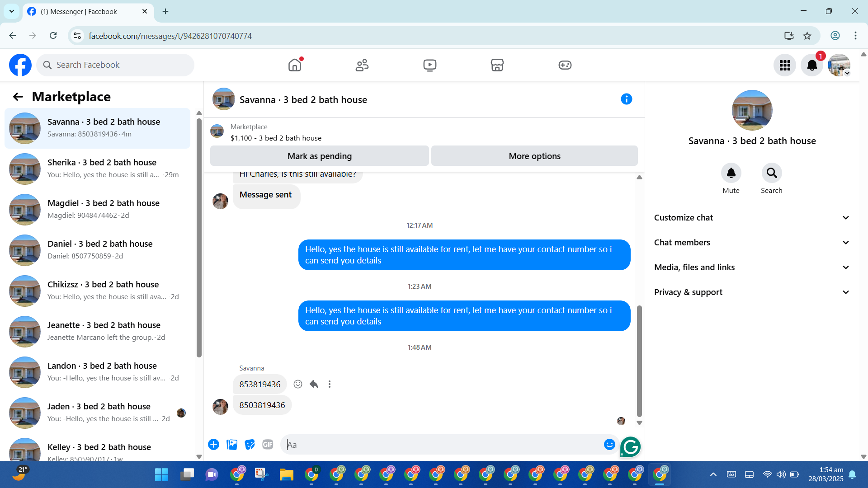Click the Mark as pending button

click(320, 156)
